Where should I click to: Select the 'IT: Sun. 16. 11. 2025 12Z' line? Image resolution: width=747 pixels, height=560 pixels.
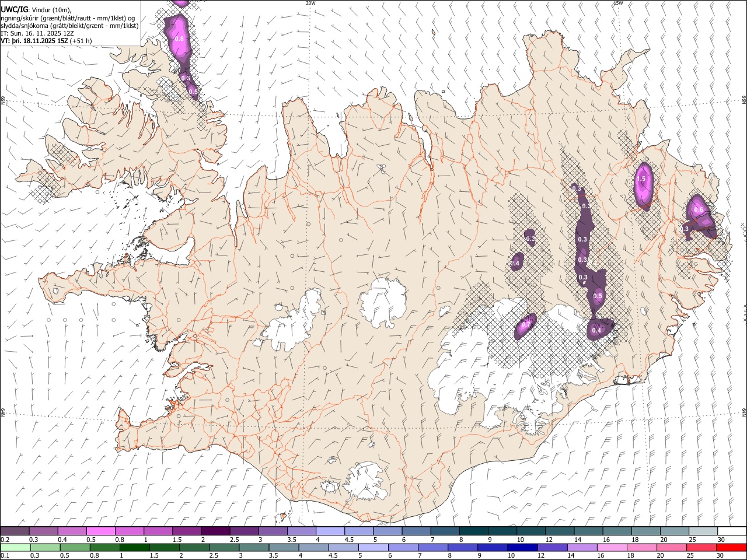37,33
